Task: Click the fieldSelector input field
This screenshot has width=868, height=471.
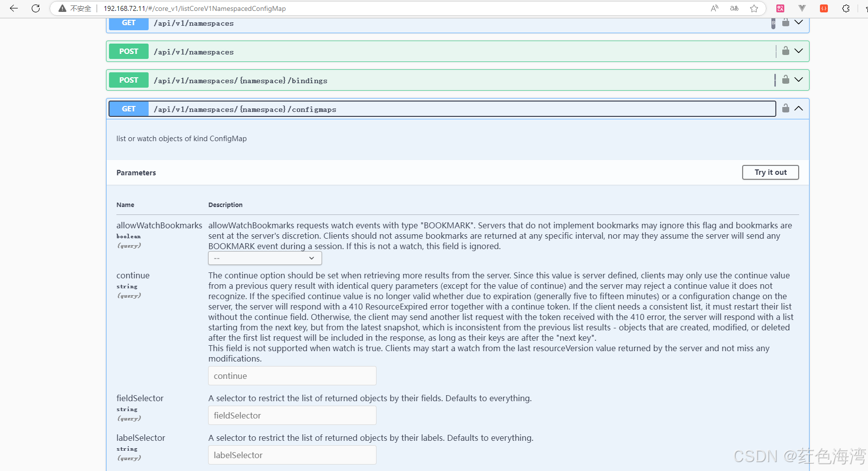Action: pos(292,416)
